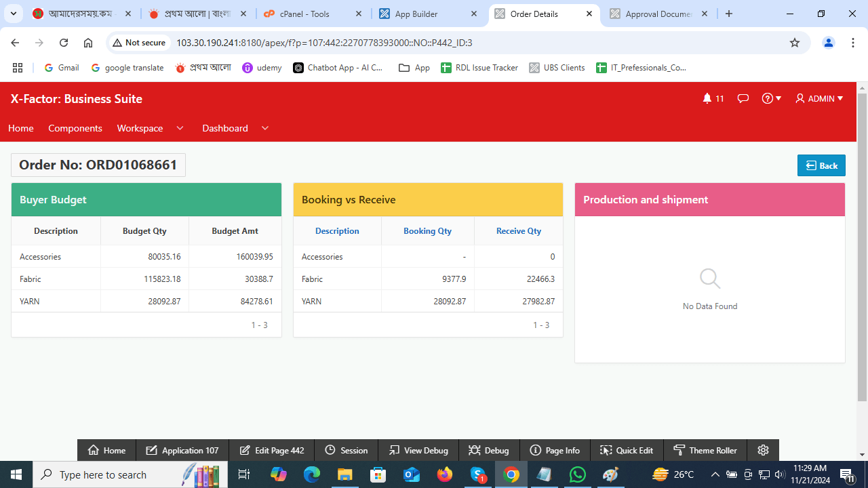This screenshot has width=868, height=488.
Task: Toggle the bookmark star in the address bar
Action: [x=794, y=42]
